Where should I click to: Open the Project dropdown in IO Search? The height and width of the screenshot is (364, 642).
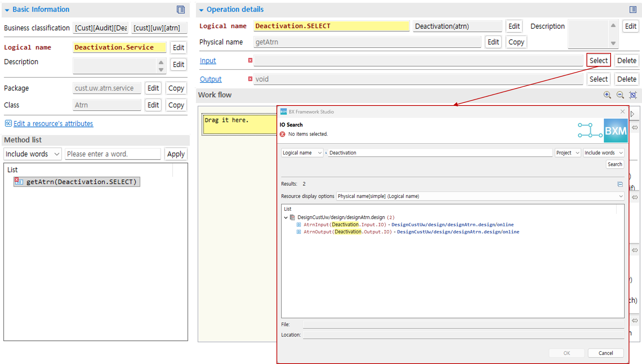pyautogui.click(x=568, y=152)
